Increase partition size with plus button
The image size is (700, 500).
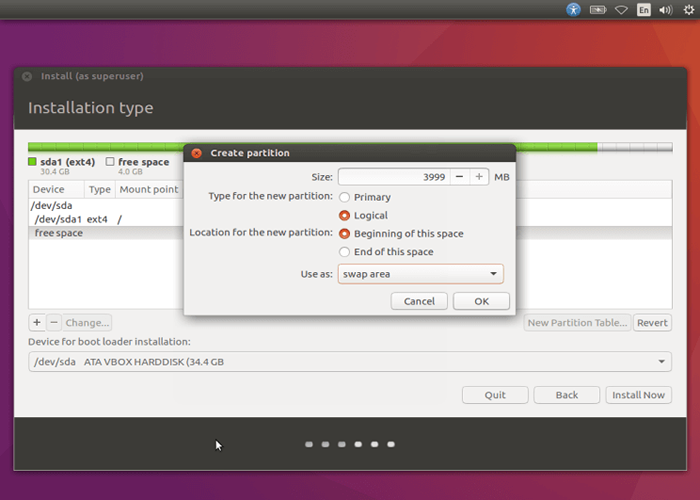pos(479,177)
